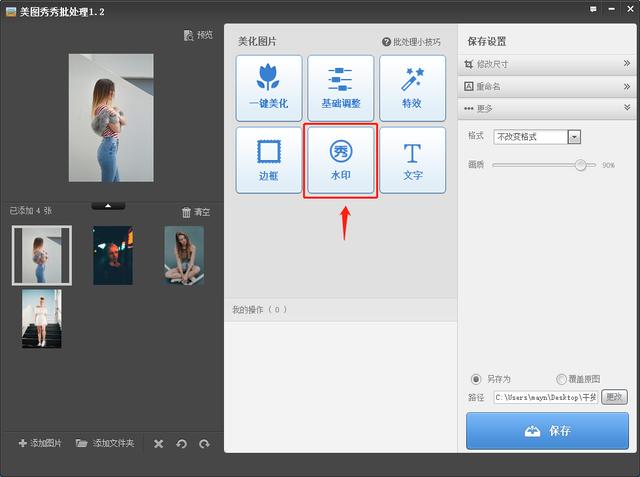Click 更改 to change save path
Screen dimensions: 640x477
click(x=614, y=397)
